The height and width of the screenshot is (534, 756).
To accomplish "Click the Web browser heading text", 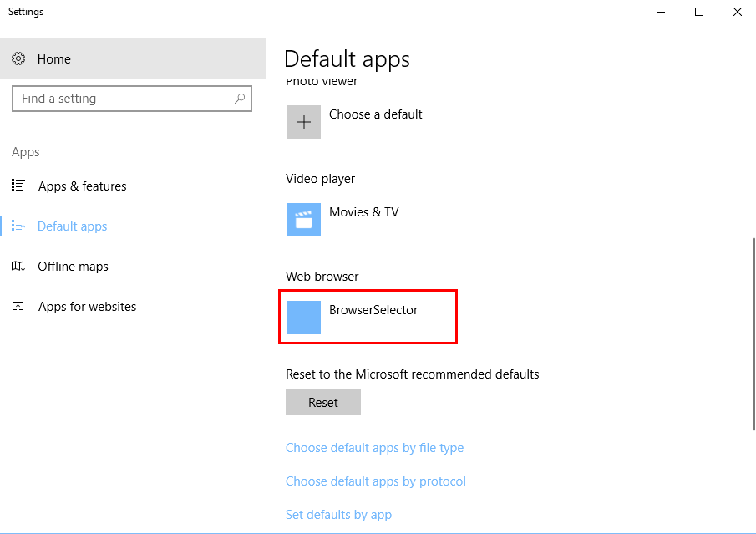I will pyautogui.click(x=322, y=277).
